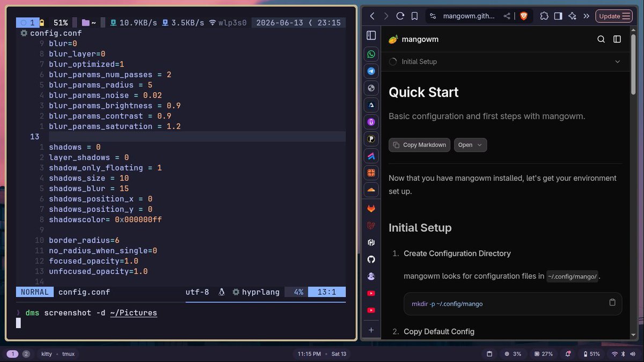Open Brave Shields lion icon
Image resolution: width=644 pixels, height=362 pixels.
524,16
